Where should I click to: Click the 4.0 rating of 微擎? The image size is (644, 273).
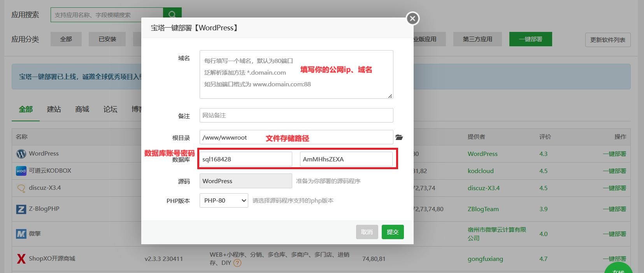pyautogui.click(x=543, y=234)
